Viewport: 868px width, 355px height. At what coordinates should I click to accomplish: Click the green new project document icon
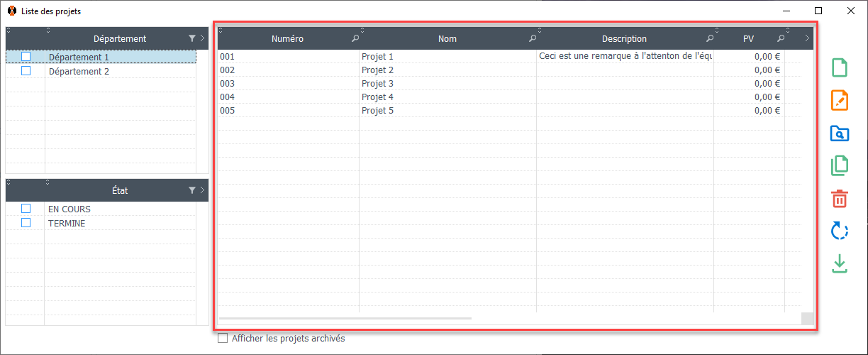(x=839, y=68)
